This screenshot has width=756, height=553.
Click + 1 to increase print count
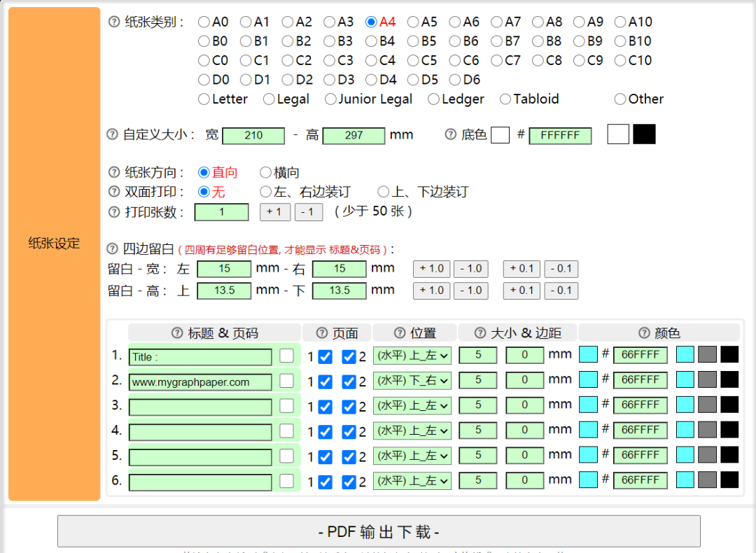(274, 212)
